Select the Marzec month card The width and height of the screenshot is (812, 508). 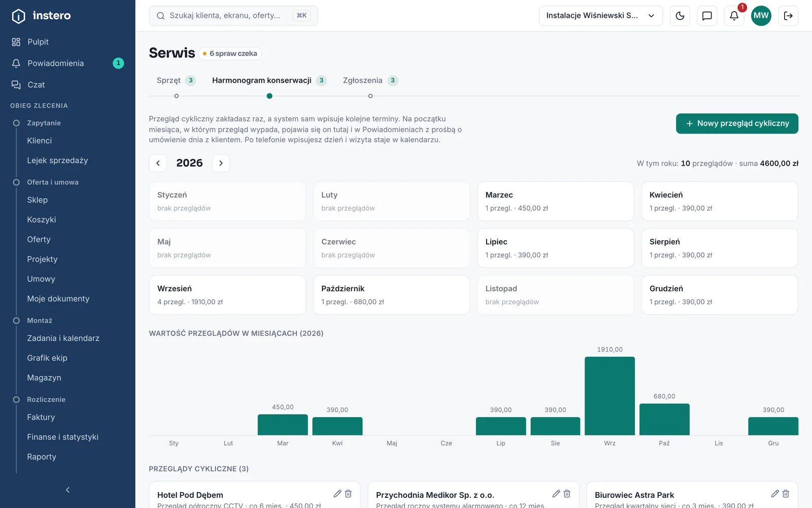coord(556,201)
